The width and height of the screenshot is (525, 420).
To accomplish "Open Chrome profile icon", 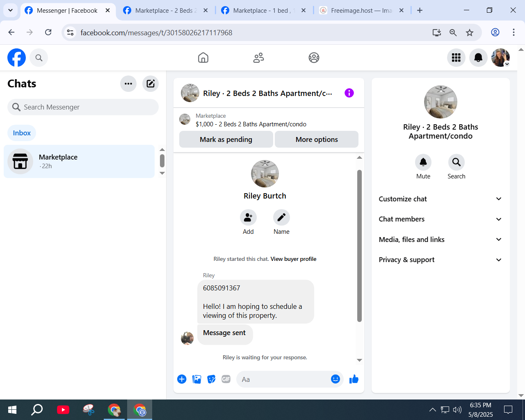I will pyautogui.click(x=495, y=32).
